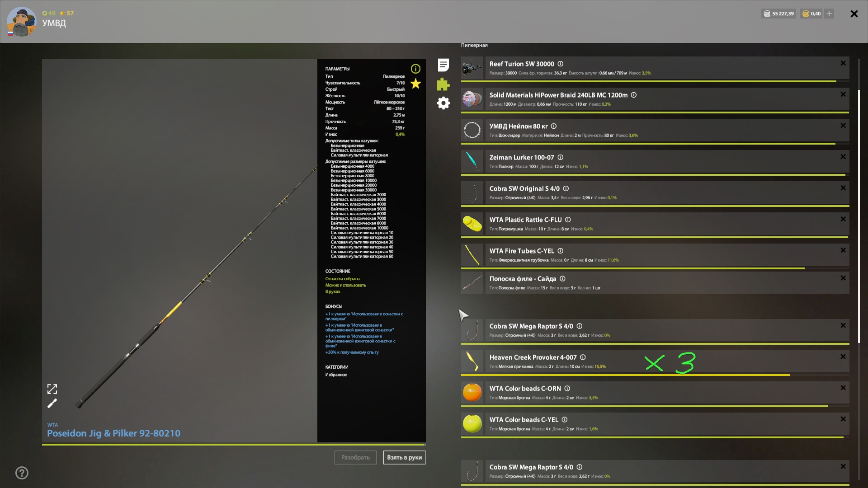This screenshot has width=868, height=488.
Task: Click the gold coins balance 0,40
Action: click(811, 14)
